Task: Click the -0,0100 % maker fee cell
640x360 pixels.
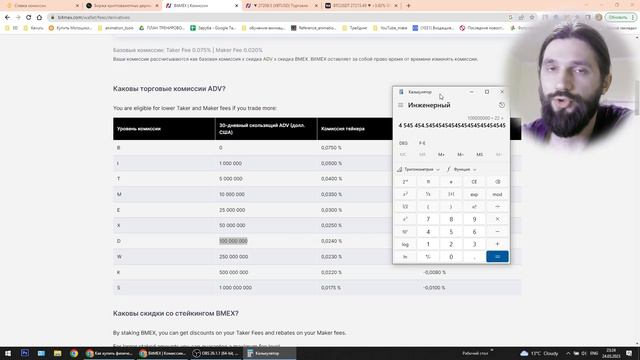Action: [434, 288]
